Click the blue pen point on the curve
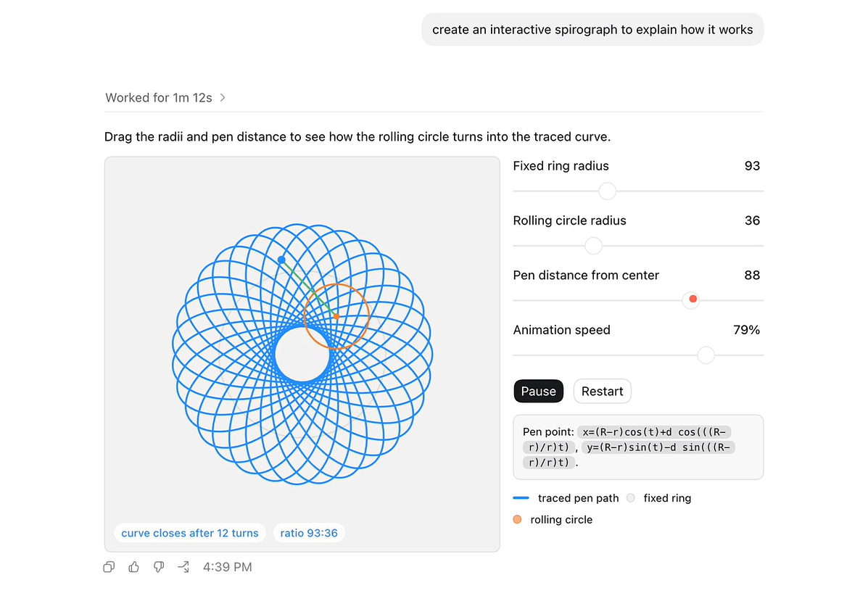The width and height of the screenshot is (868, 604). click(281, 260)
